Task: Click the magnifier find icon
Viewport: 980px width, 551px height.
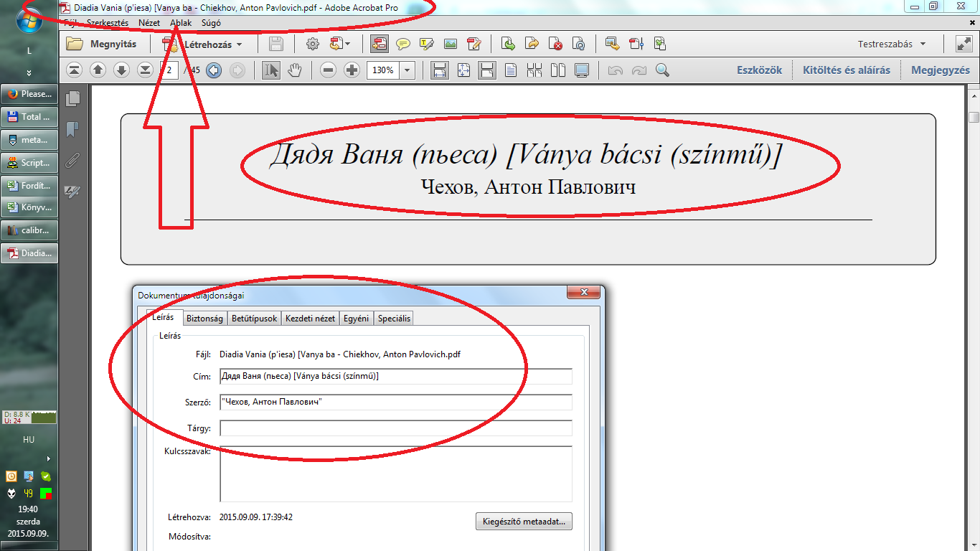Action: coord(662,70)
